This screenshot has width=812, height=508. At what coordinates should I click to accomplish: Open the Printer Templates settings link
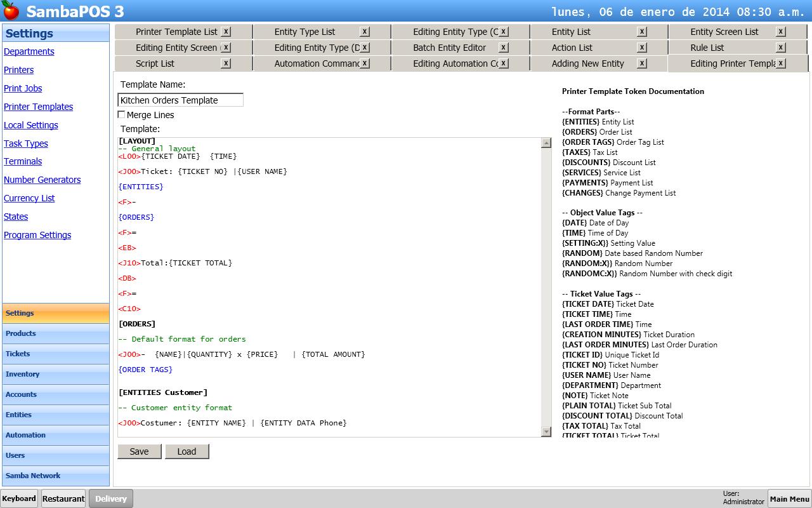coord(38,107)
